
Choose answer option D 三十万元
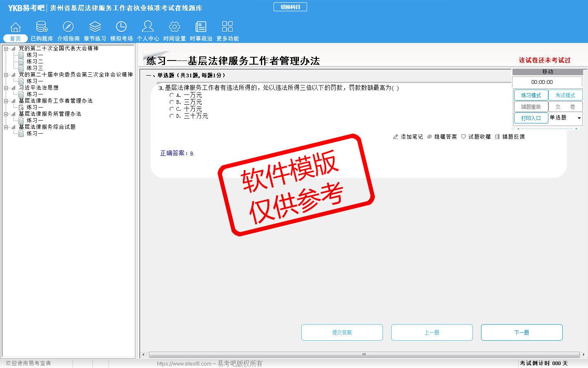(172, 116)
